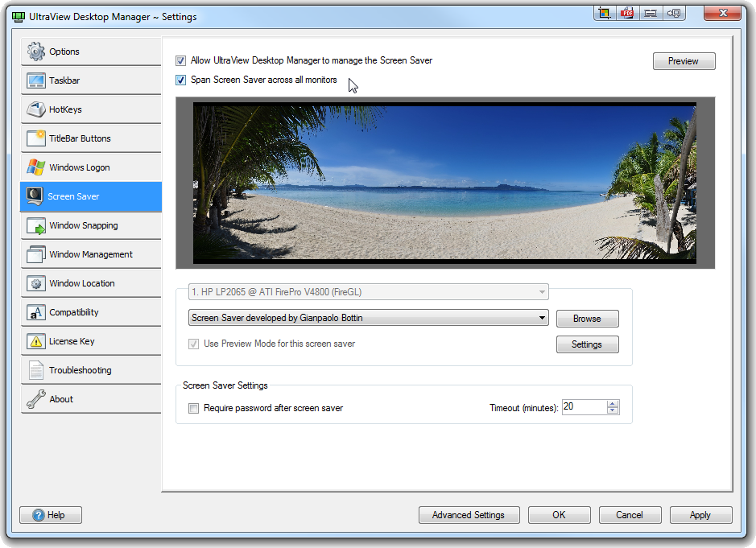This screenshot has width=756, height=548.
Task: Increase timeout with the up arrow
Action: point(613,404)
